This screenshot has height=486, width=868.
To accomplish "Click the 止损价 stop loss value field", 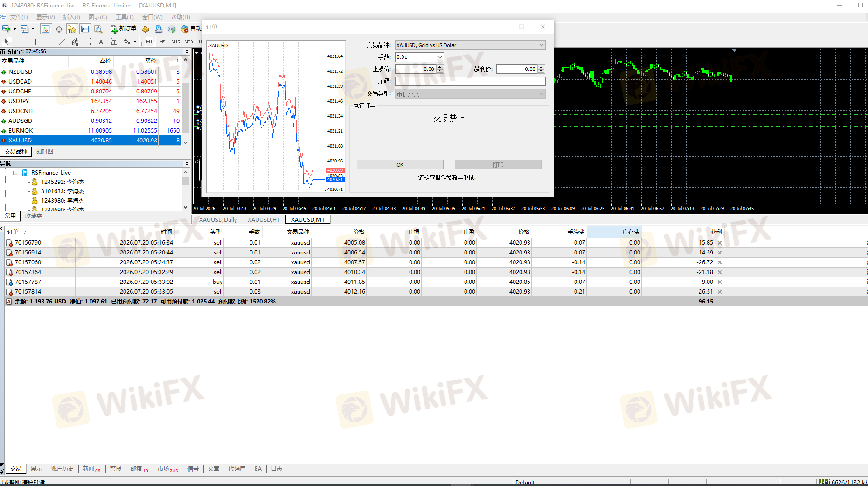I will click(416, 69).
